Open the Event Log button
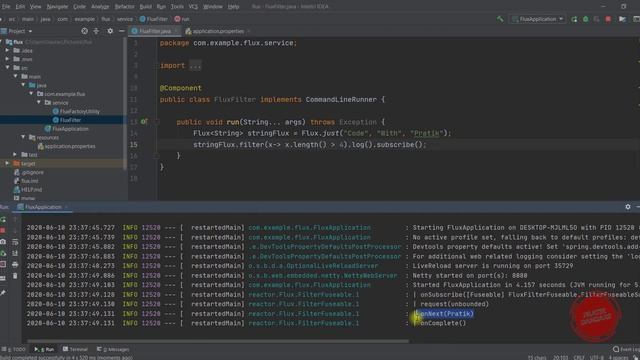The image size is (640, 360). coord(626,349)
